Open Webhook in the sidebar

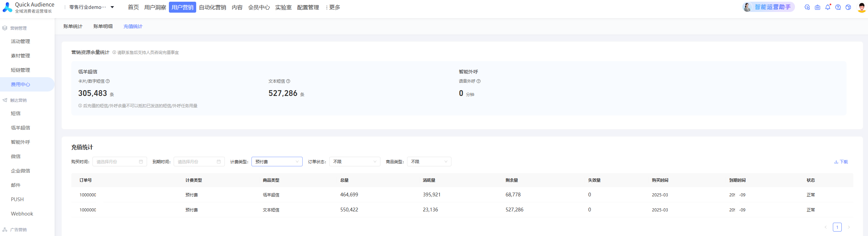coord(22,214)
